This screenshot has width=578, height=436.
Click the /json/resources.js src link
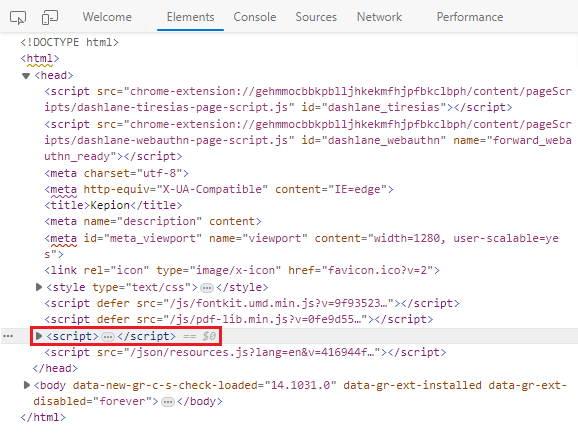[x=253, y=352]
